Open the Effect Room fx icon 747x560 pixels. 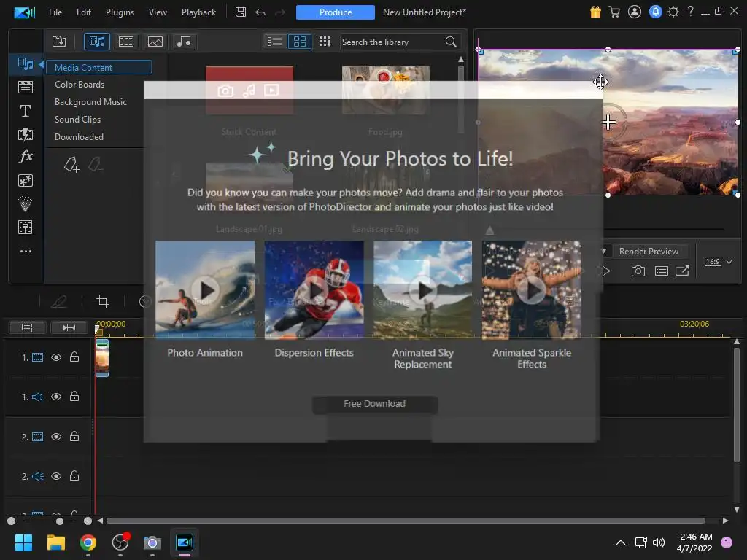coord(26,157)
